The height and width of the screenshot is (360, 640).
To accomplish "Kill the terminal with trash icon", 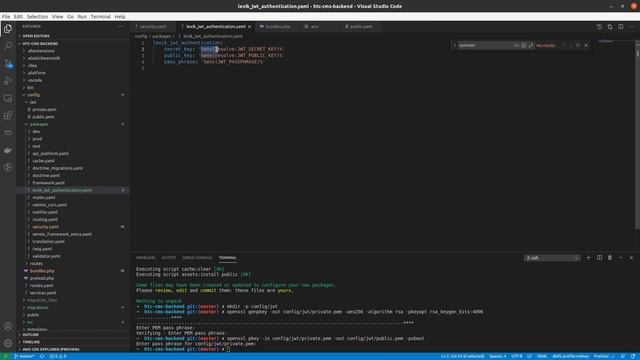I will point(610,258).
